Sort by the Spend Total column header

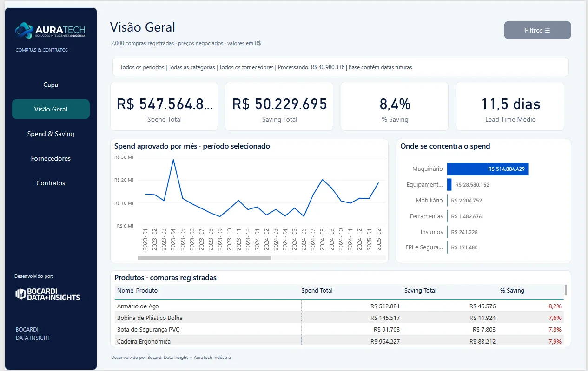coord(317,291)
